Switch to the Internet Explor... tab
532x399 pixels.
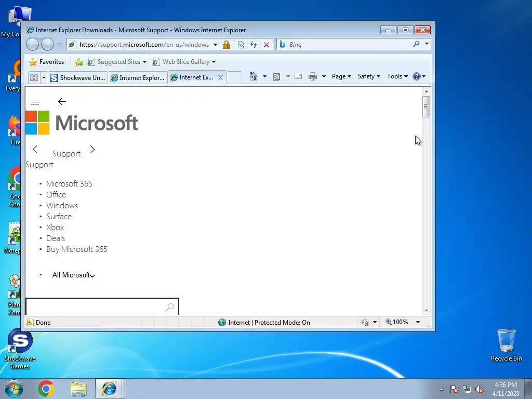coord(138,78)
